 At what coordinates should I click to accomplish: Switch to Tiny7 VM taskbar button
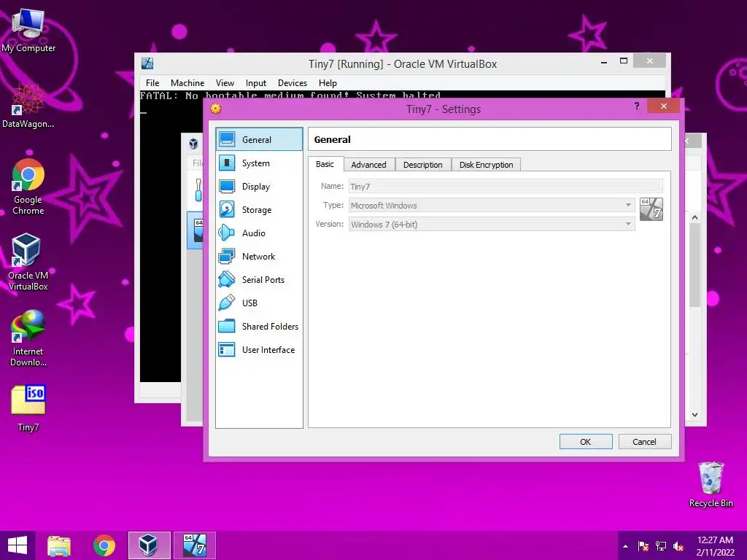coord(194,545)
